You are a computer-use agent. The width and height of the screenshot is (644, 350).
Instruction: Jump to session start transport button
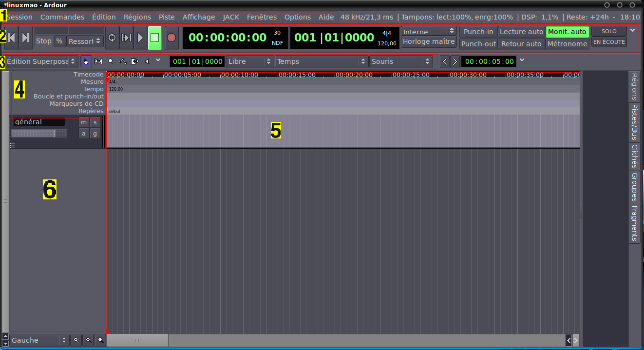pyautogui.click(x=12, y=38)
